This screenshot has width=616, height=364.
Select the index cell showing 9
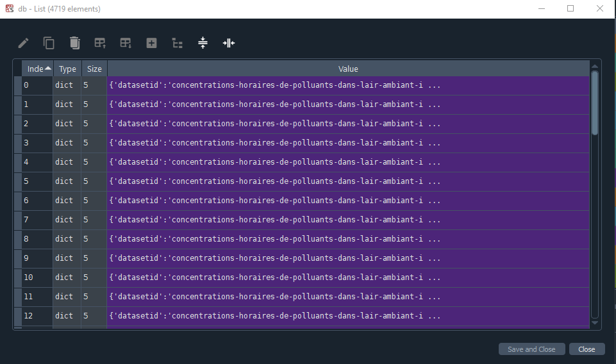[37, 258]
